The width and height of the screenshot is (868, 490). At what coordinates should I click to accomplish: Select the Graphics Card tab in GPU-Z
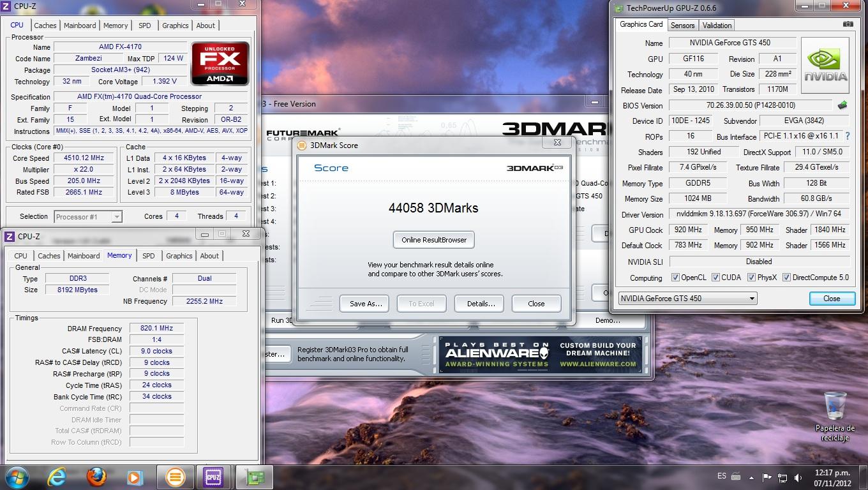tap(641, 24)
